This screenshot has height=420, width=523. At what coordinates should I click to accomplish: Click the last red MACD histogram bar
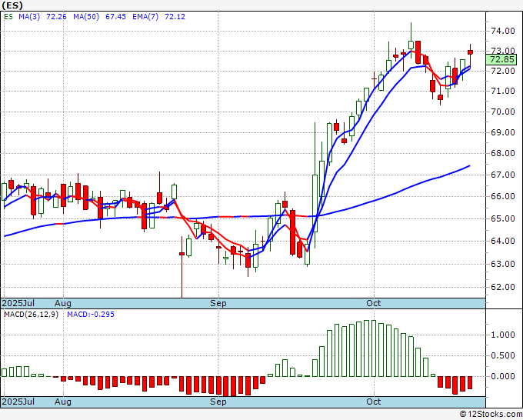(470, 382)
